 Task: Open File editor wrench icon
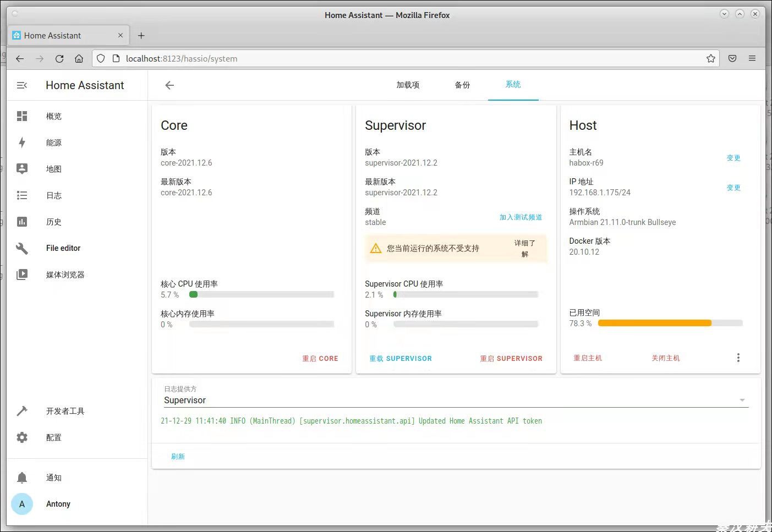click(x=22, y=248)
